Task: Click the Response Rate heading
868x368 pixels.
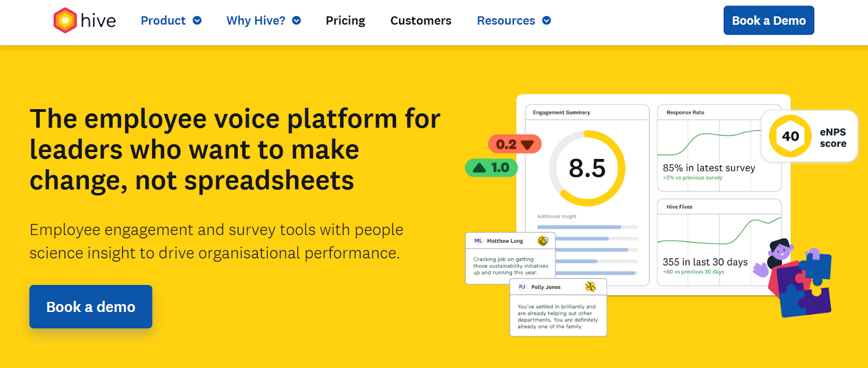Action: tap(685, 112)
